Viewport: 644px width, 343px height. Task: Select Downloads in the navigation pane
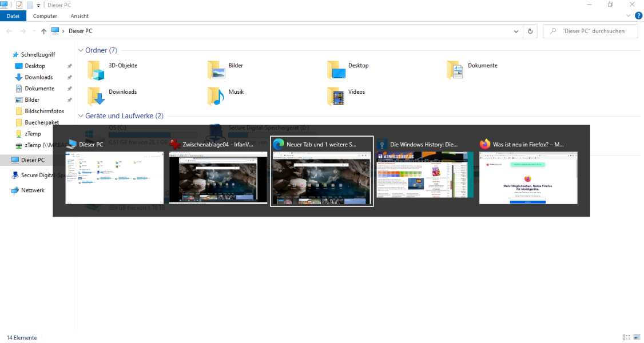pos(34,77)
